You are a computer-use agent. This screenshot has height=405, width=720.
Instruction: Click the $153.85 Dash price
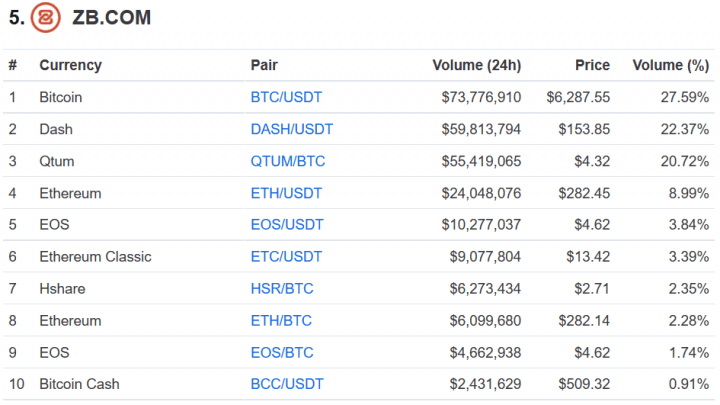(584, 129)
